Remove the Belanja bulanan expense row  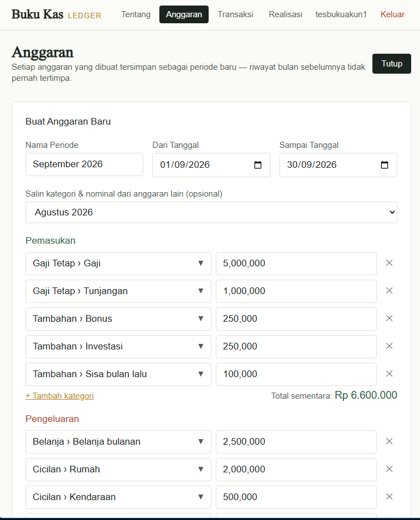389,441
